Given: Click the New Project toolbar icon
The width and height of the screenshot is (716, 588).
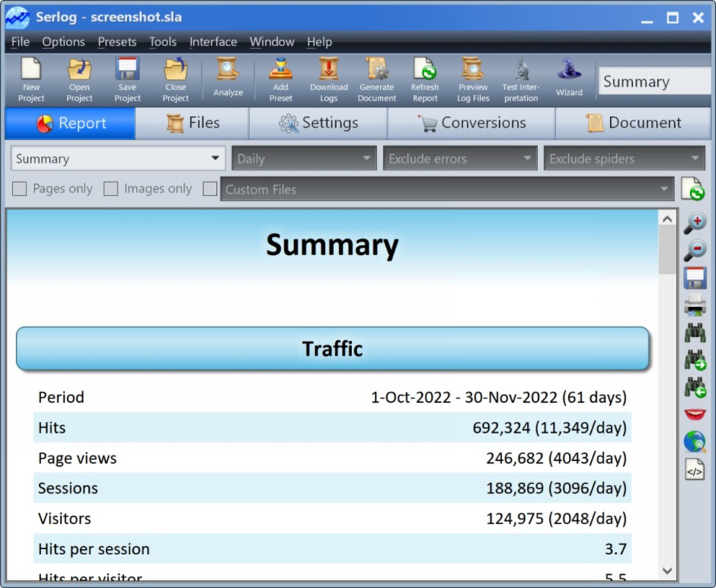Looking at the screenshot, I should [31, 80].
